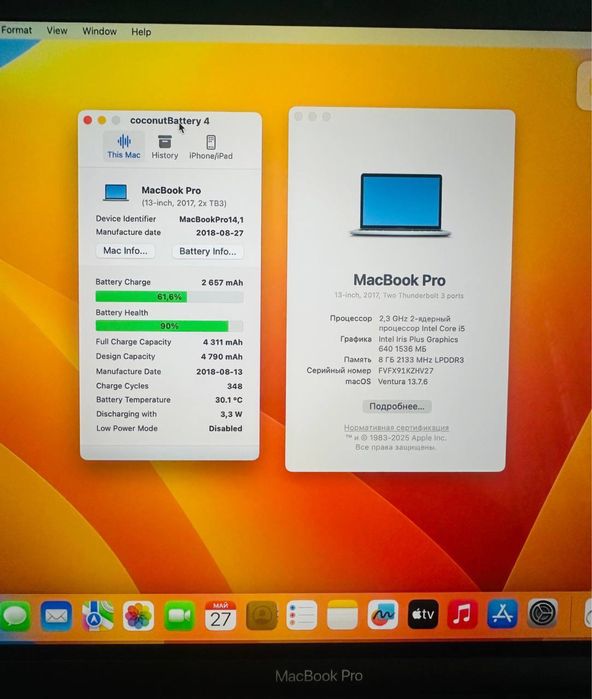Click the coconutBattery 4 window title
The image size is (592, 699).
pyautogui.click(x=169, y=120)
